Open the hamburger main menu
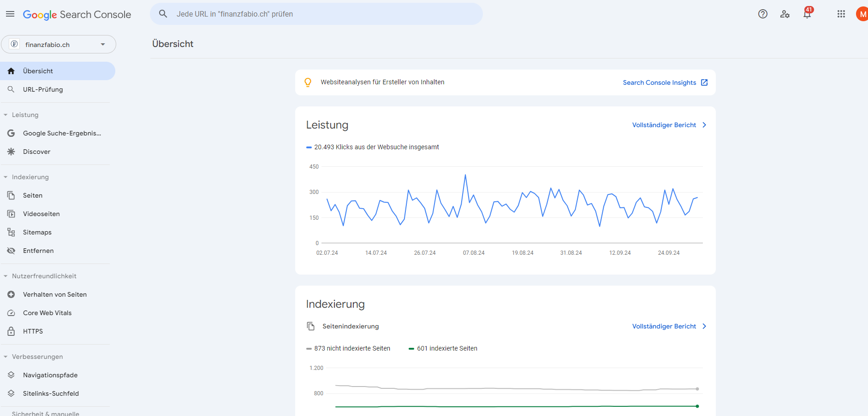Screen dimensions: 868x416 click(x=10, y=14)
